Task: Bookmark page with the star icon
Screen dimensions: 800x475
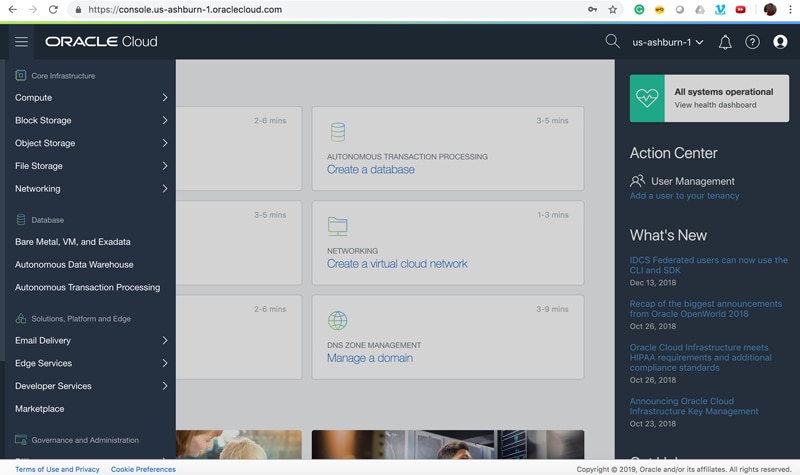Action: (x=613, y=9)
